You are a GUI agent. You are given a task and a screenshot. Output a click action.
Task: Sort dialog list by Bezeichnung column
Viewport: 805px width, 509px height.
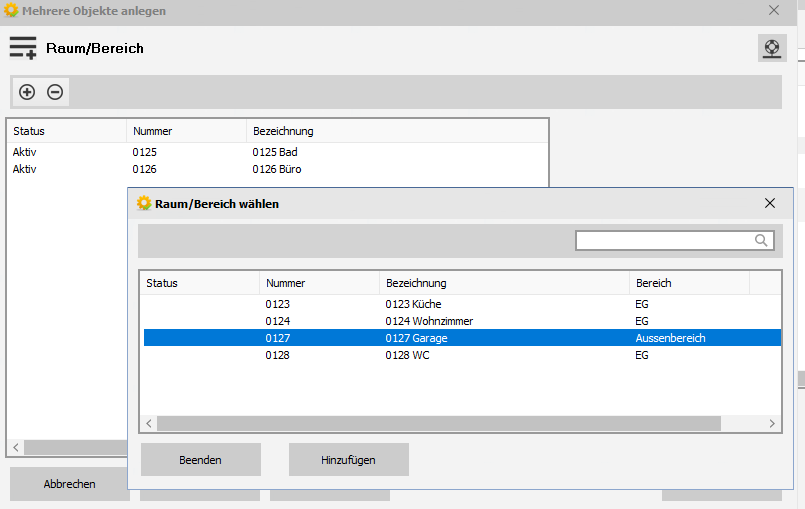[x=504, y=283]
